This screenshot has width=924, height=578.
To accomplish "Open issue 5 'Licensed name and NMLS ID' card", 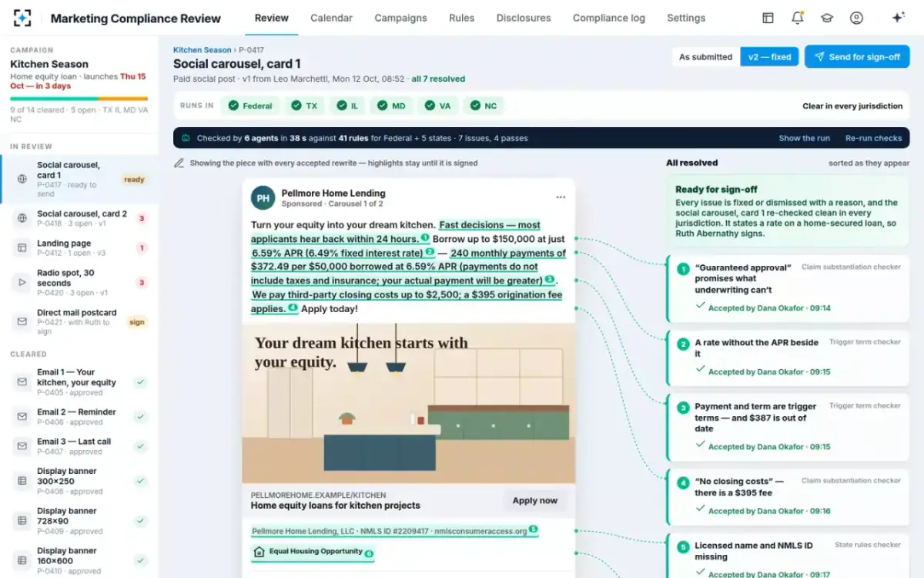I will [x=788, y=556].
